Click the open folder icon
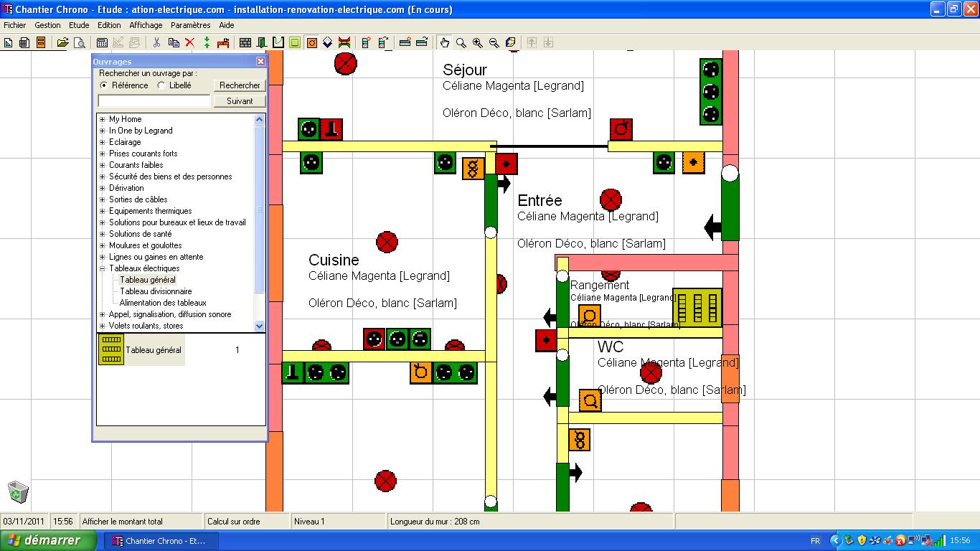 (x=62, y=43)
